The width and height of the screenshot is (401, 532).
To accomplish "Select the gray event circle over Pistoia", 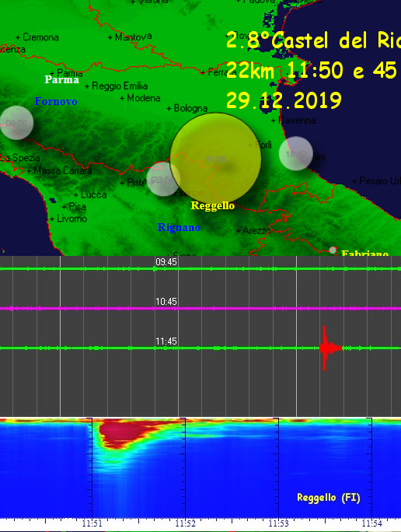I will click(x=163, y=179).
